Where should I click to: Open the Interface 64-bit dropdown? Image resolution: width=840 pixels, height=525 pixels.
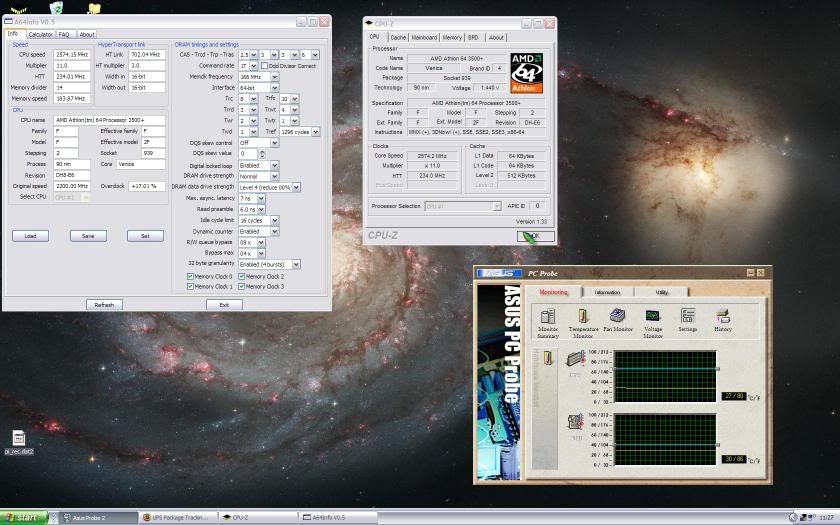[274, 88]
